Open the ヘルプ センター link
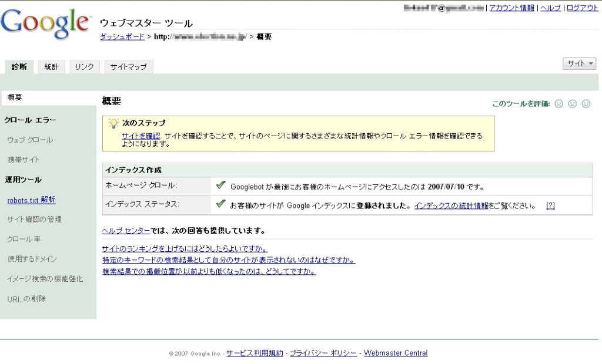 126,231
